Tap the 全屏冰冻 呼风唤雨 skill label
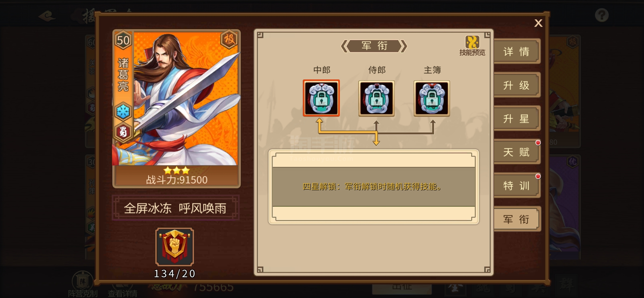Viewport: 644px width, 298px height. (x=175, y=208)
